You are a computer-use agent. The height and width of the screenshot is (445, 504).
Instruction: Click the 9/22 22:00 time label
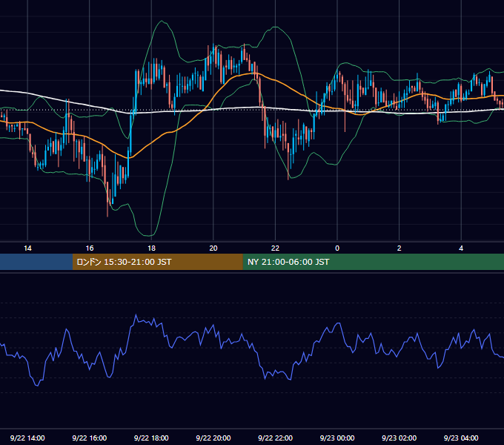tap(276, 438)
